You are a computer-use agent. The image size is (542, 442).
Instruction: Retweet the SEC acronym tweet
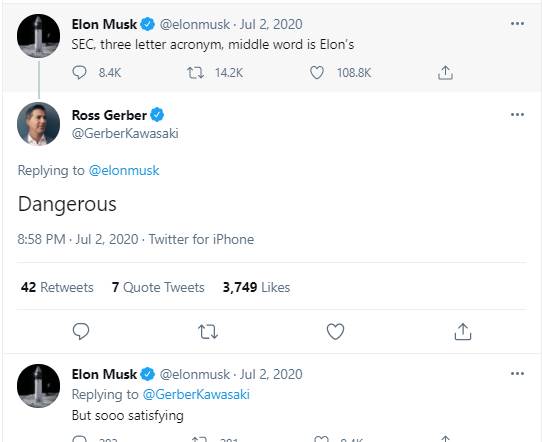click(x=195, y=73)
